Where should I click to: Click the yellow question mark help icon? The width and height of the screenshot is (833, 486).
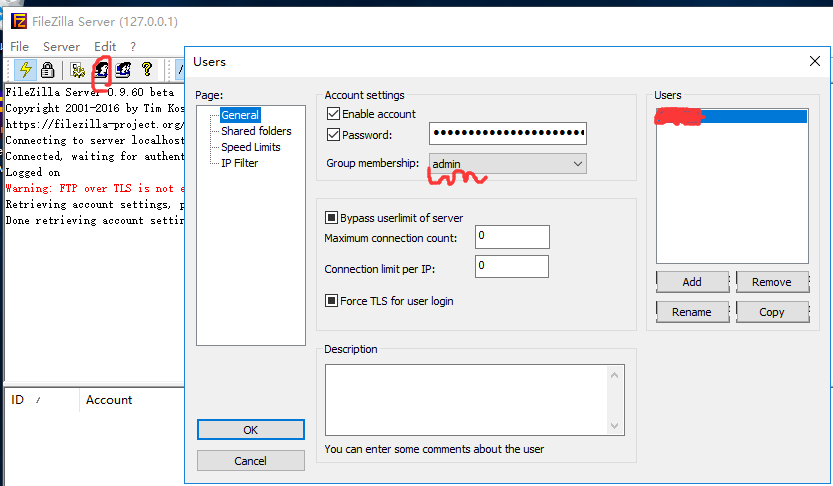[x=147, y=70]
